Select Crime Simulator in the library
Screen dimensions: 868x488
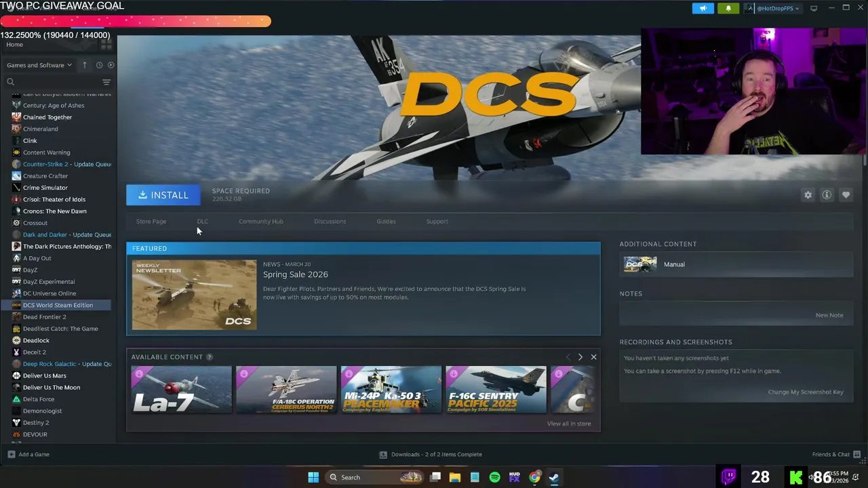[x=45, y=188]
